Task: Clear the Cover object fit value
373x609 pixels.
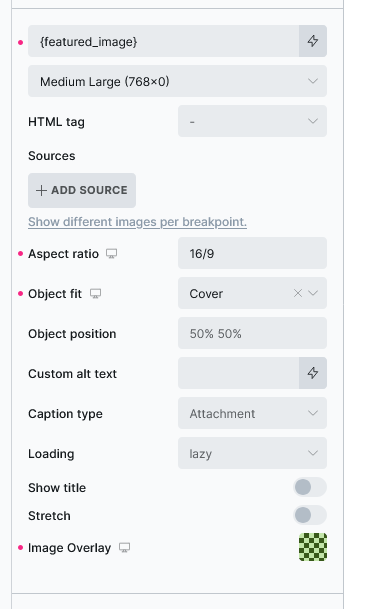Action: pos(298,293)
